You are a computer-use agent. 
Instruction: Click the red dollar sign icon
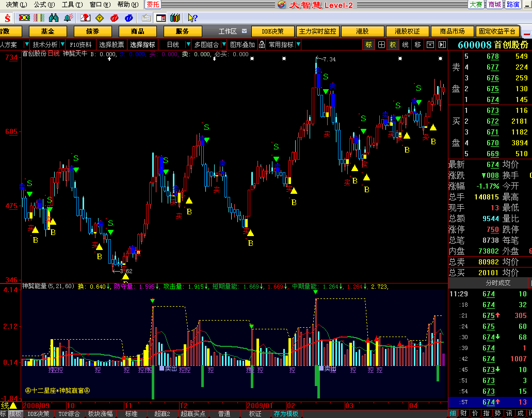pyautogui.click(x=7, y=18)
